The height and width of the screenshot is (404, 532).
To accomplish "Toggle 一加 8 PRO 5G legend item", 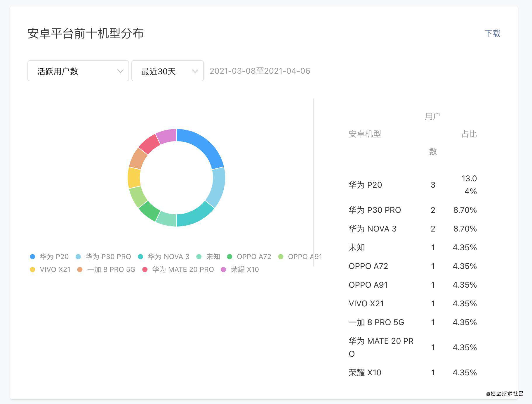I will pos(106,270).
